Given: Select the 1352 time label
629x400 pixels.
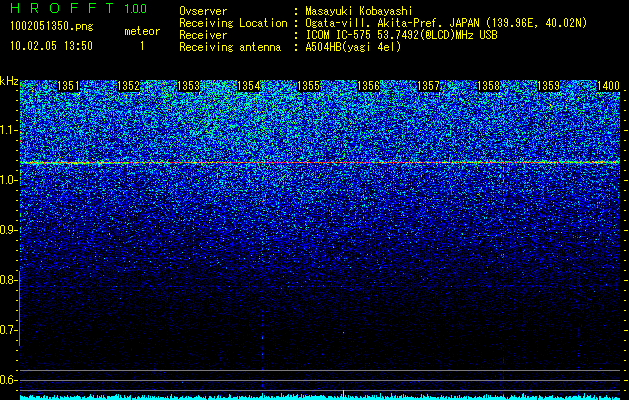Looking at the screenshot, I should point(128,86).
